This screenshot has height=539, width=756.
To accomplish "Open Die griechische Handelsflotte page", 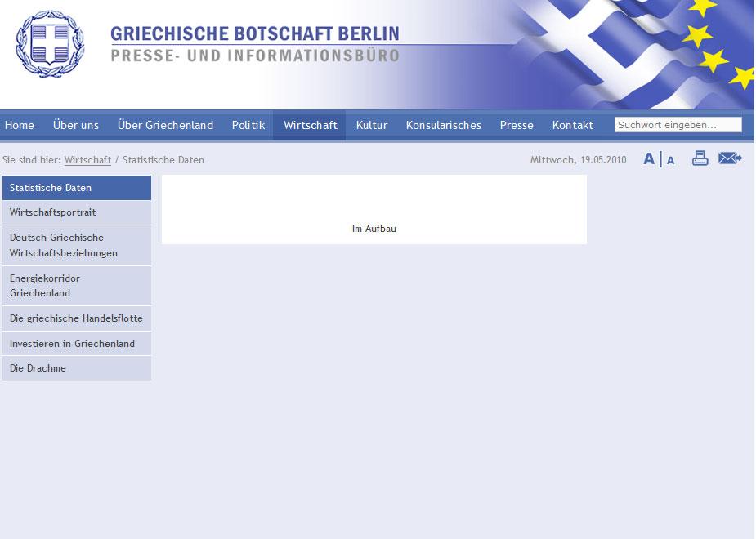I will (x=76, y=318).
